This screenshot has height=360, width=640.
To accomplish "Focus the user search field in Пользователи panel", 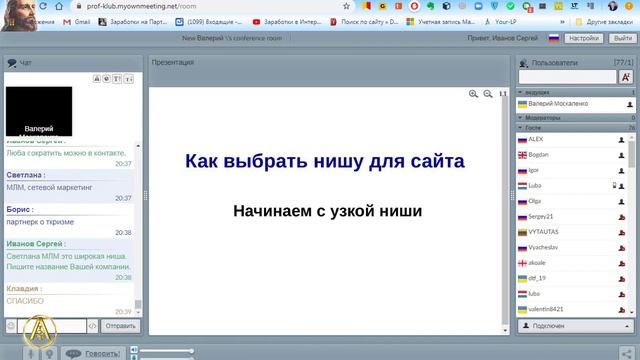I will (567, 77).
